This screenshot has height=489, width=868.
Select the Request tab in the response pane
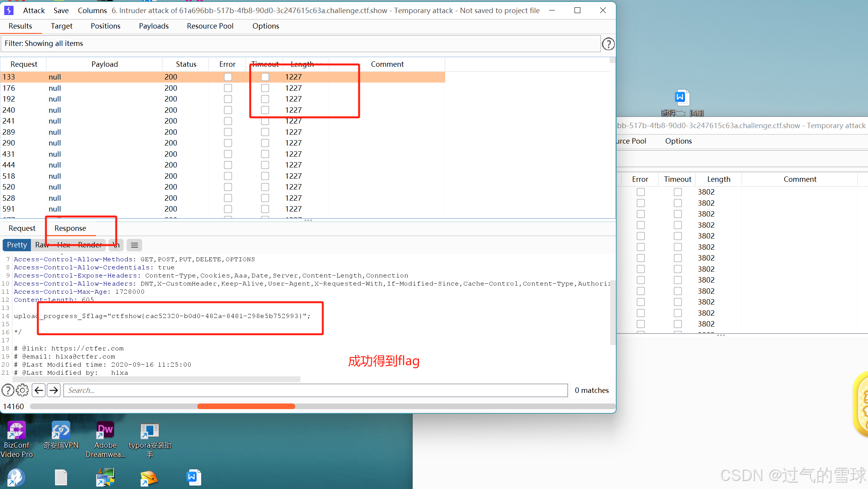pyautogui.click(x=22, y=228)
